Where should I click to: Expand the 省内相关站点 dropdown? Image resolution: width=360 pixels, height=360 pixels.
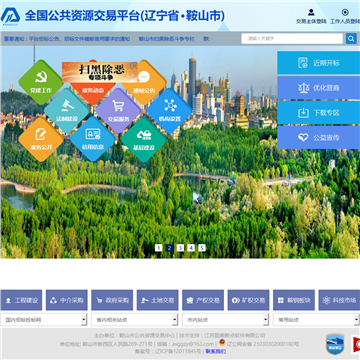135,320
